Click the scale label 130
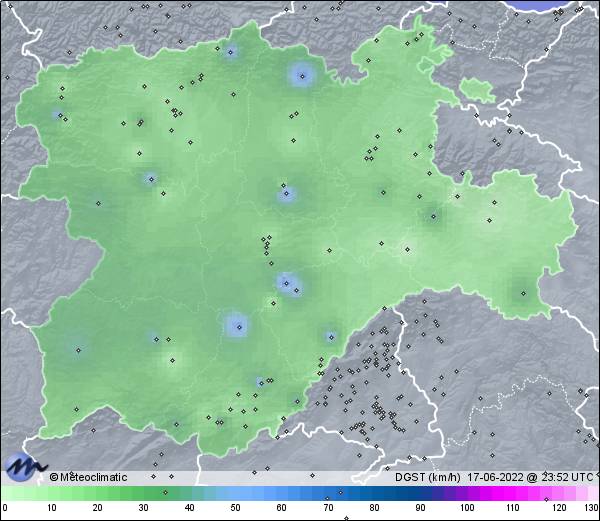This screenshot has height=521, width=600. [x=592, y=508]
